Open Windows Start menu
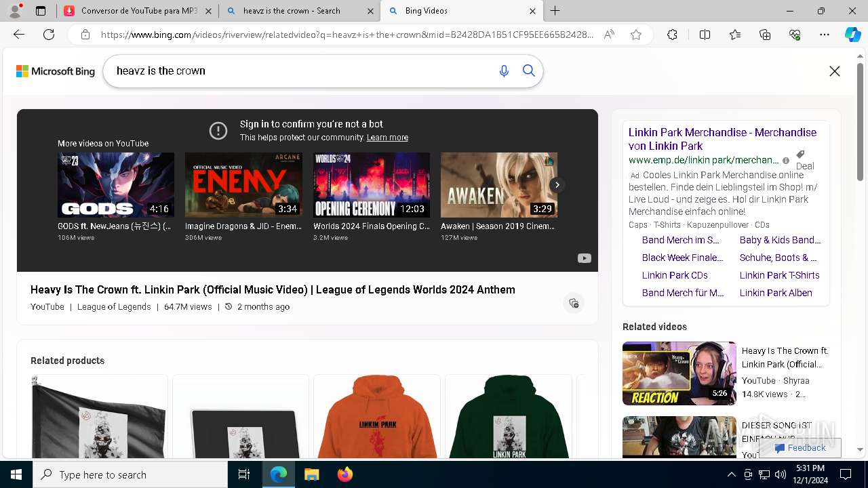This screenshot has width=868, height=488. [16, 474]
